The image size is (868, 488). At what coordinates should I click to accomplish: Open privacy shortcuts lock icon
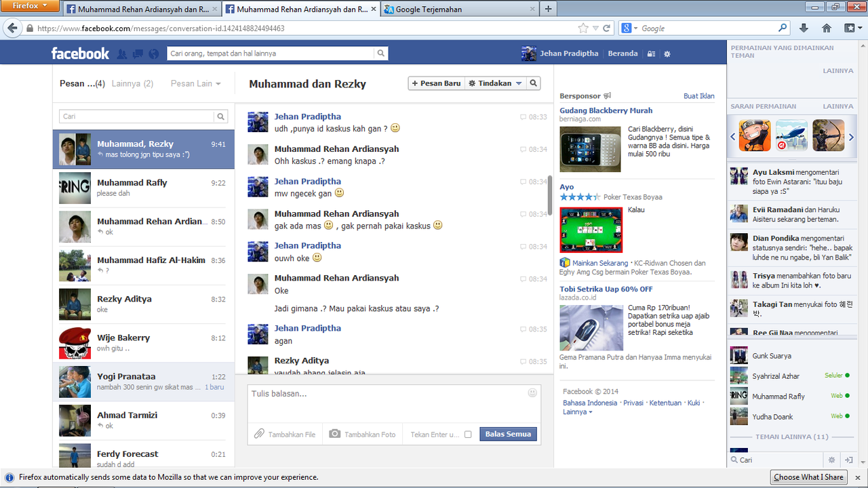pyautogui.click(x=651, y=54)
